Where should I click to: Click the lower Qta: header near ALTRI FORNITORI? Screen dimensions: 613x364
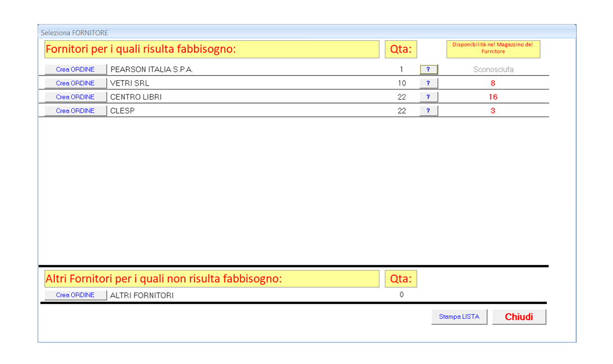point(401,279)
